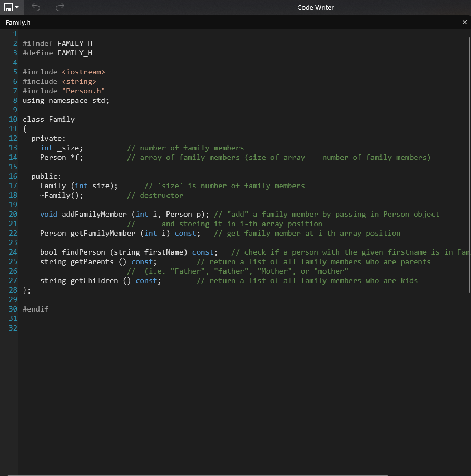The height and width of the screenshot is (476, 471).
Task: Click line number 10 in the gutter
Action: tap(13, 119)
